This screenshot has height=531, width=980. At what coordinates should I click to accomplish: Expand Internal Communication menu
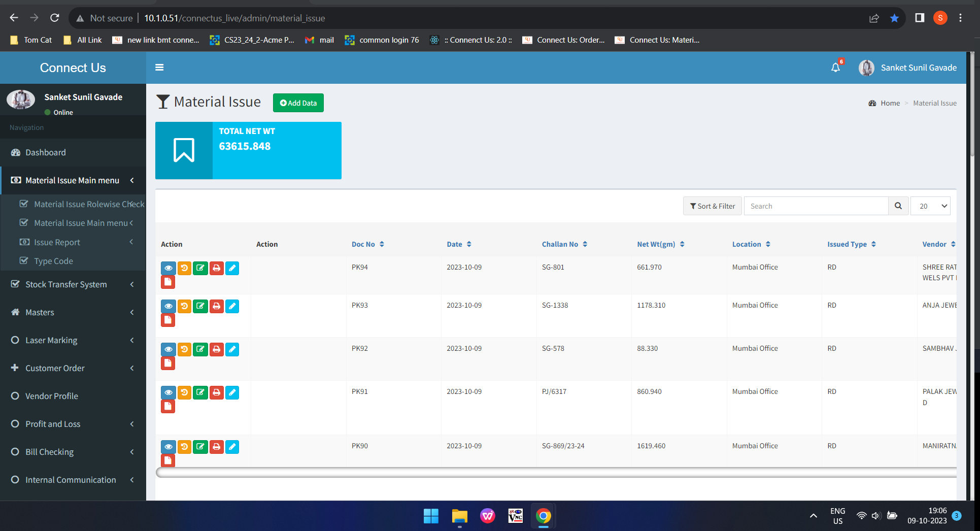click(73, 480)
